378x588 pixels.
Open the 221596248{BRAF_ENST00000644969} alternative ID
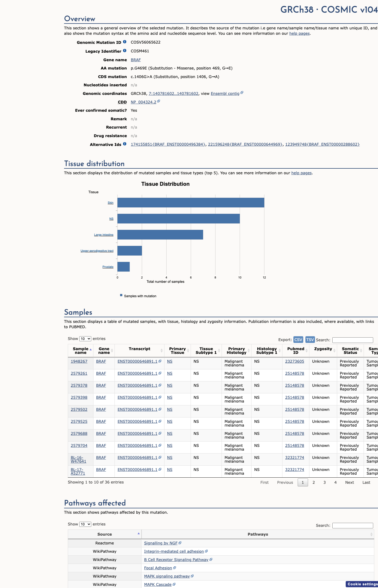coord(245,144)
